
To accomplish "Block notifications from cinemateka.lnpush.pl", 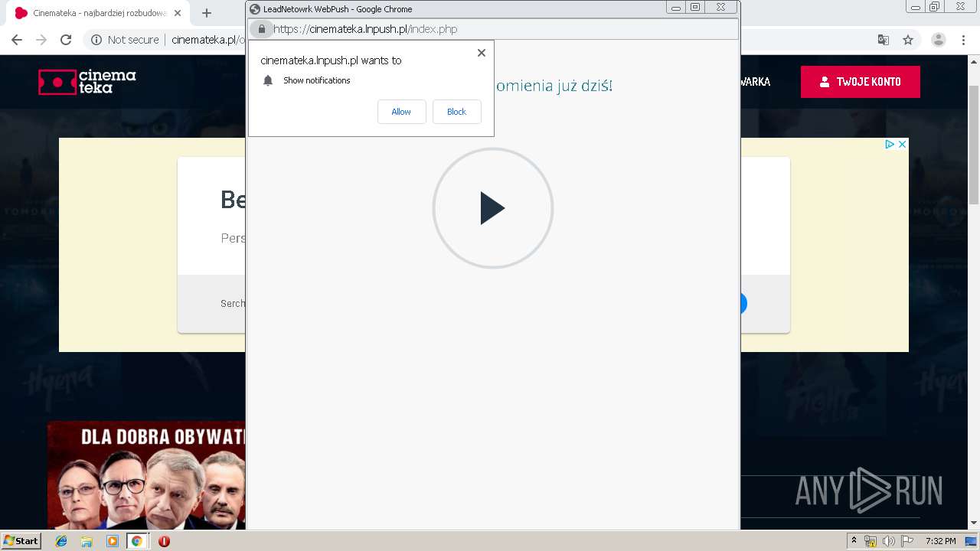I will pyautogui.click(x=456, y=112).
